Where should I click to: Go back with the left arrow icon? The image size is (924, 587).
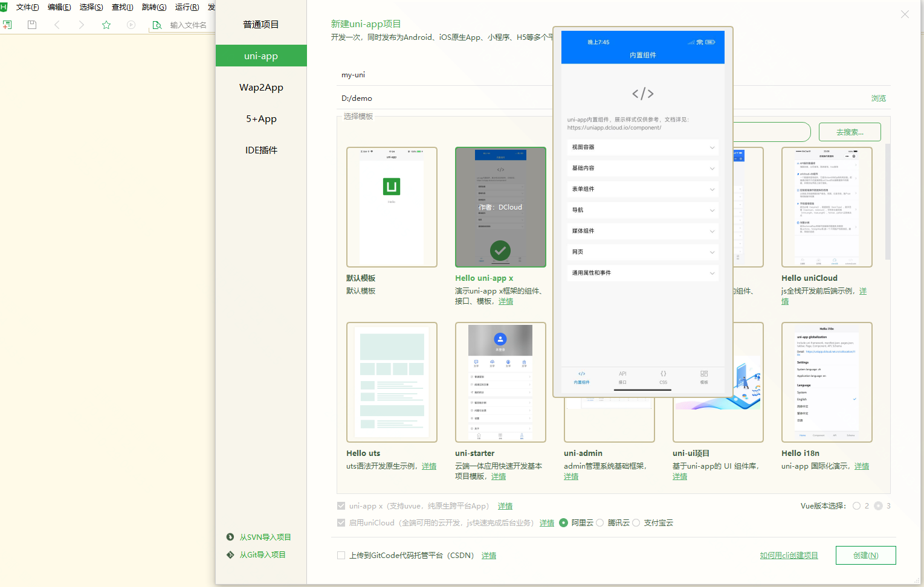(57, 25)
